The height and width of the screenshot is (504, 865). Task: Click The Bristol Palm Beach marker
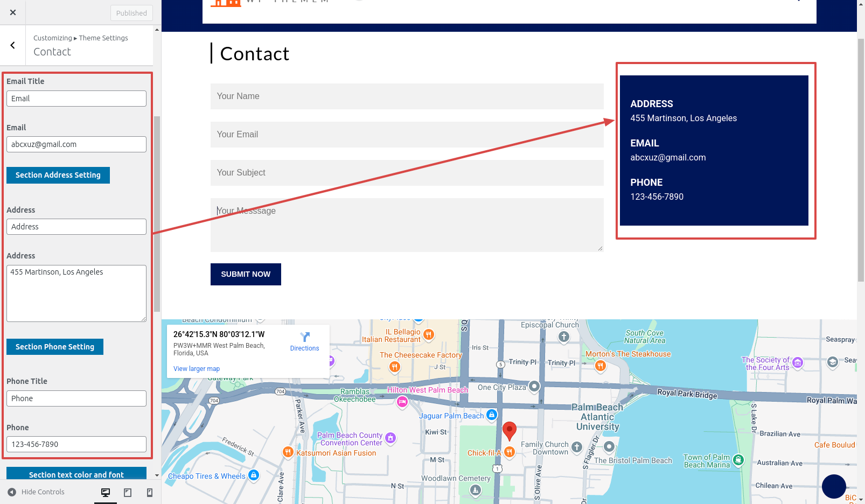tap(609, 446)
